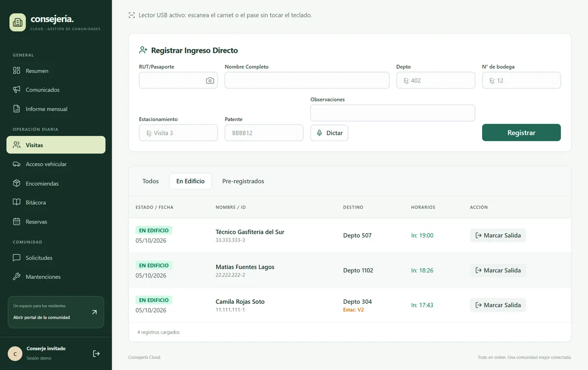Click the Reservas calendar icon
Viewport: 588px width, 370px height.
17,222
